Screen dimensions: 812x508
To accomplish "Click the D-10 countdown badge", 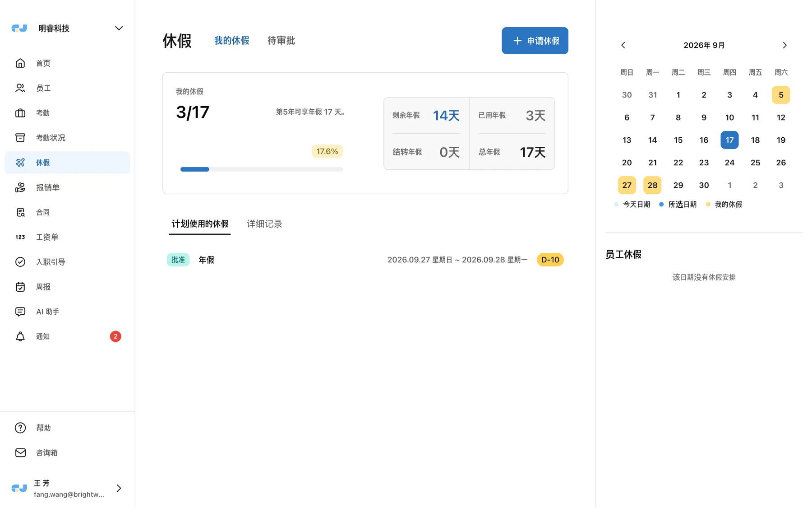I will 550,260.
